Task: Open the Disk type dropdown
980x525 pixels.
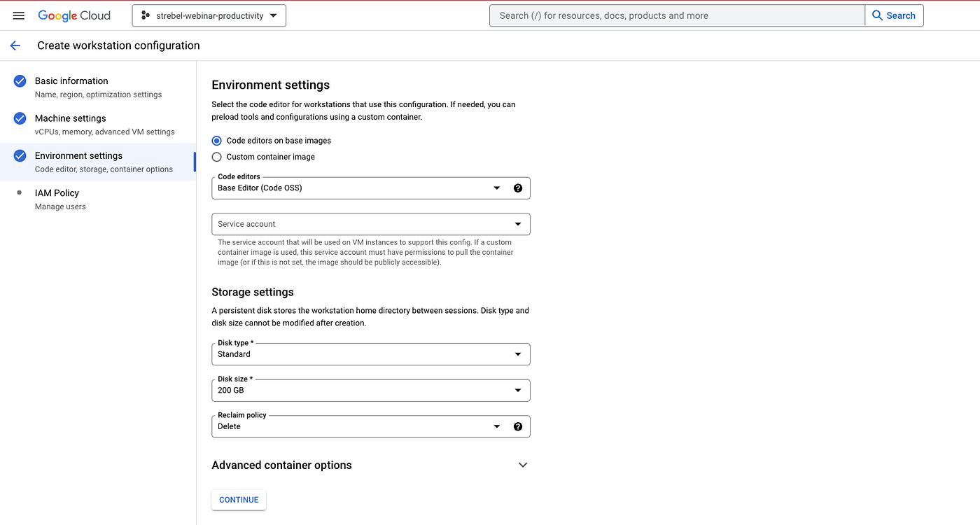Action: pos(370,354)
